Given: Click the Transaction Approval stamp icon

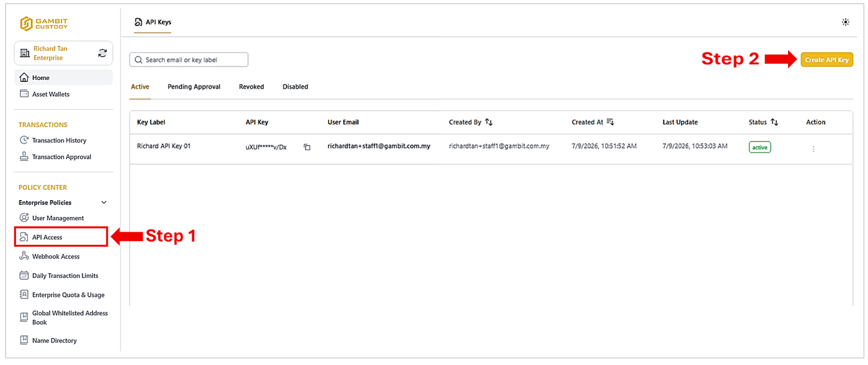Looking at the screenshot, I should pos(24,157).
